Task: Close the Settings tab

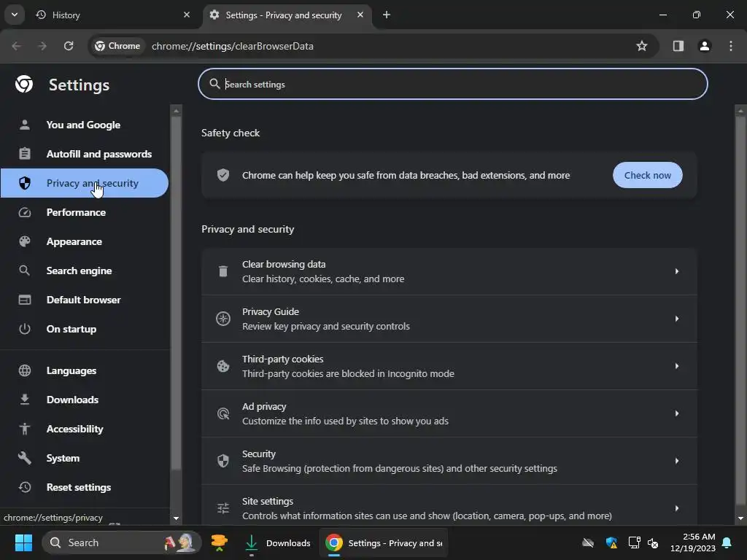Action: point(360,15)
